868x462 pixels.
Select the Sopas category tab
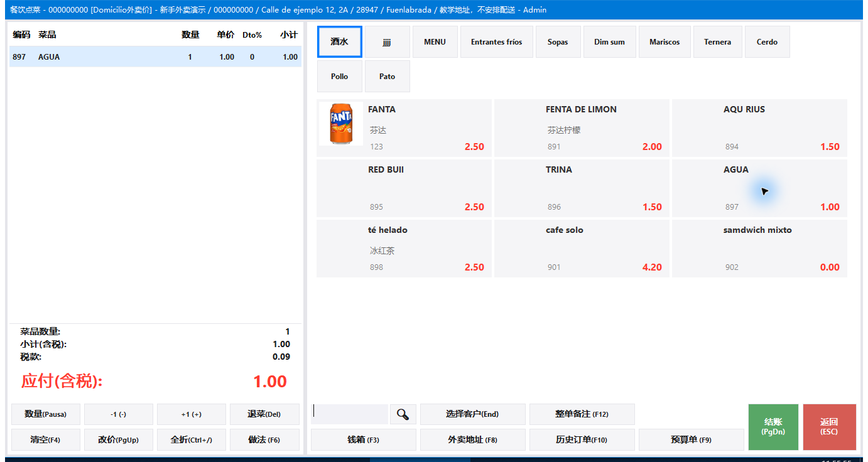[558, 42]
